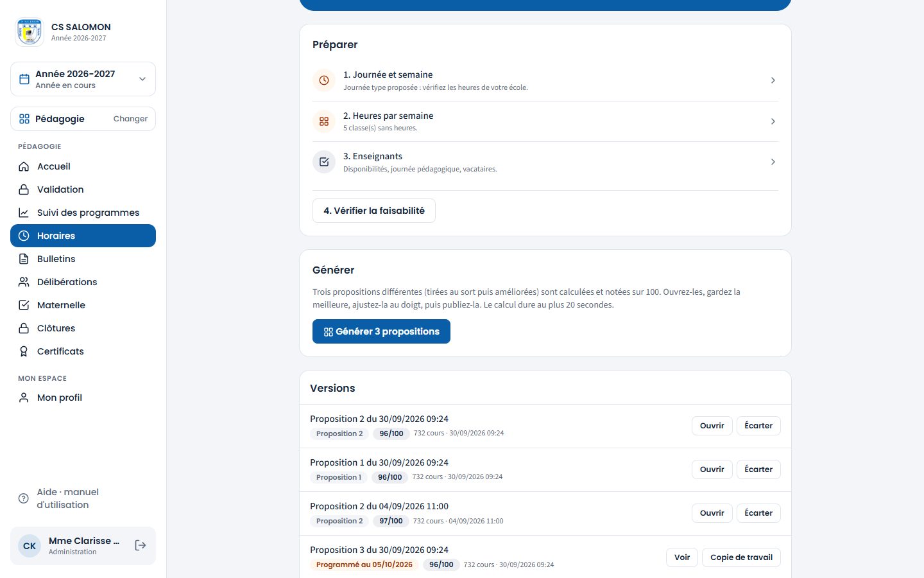Click the clock icon of Journée et semaine
This screenshot has width=924, height=578.
[324, 80]
